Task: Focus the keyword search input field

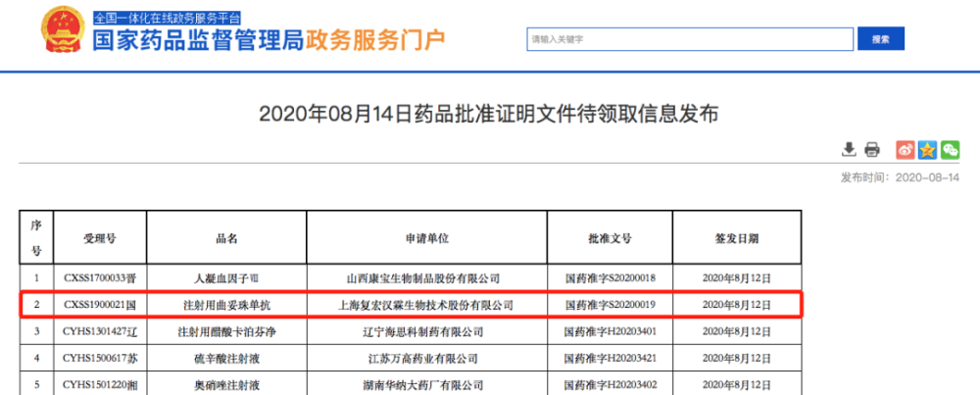Action: pos(690,39)
